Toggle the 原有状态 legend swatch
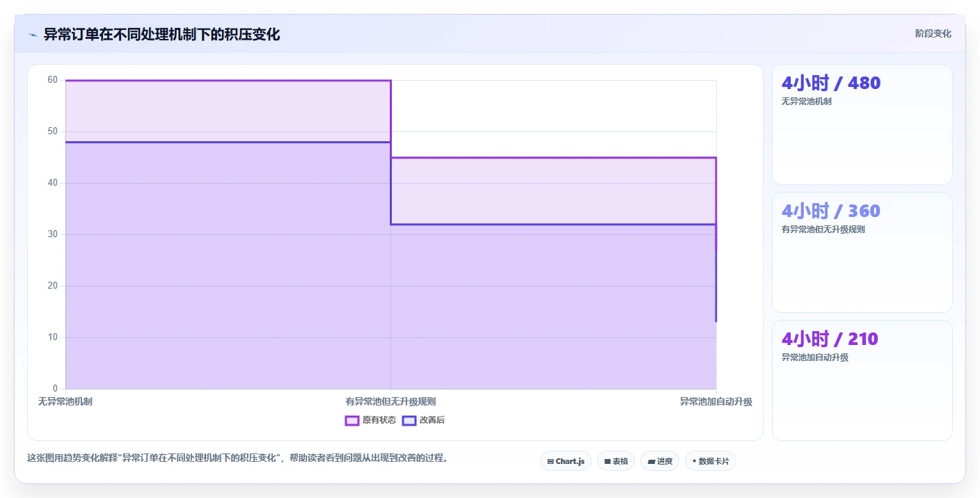 click(352, 420)
